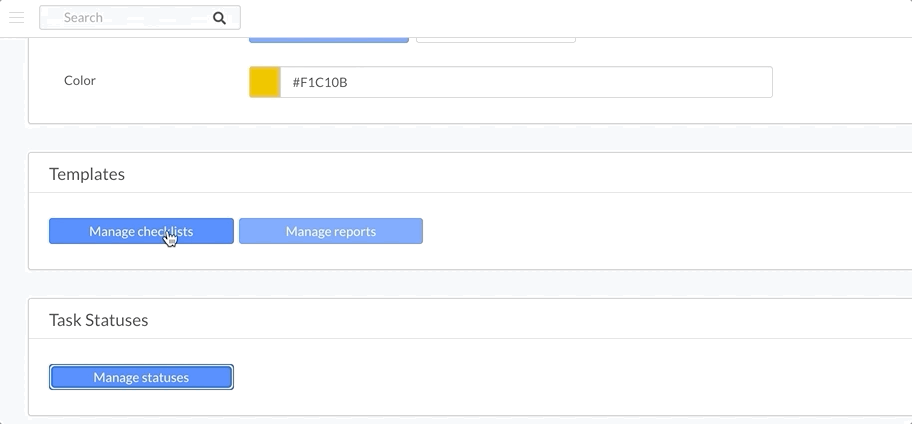Click the word Search placeholder text

83,17
